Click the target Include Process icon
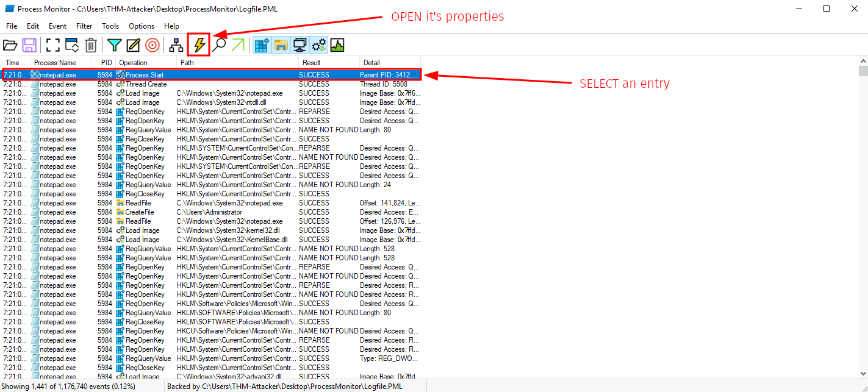 (x=152, y=45)
